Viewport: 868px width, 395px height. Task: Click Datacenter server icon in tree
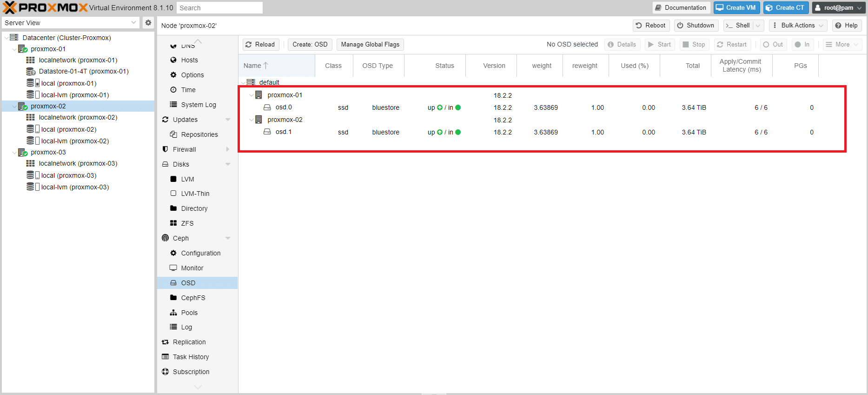pyautogui.click(x=14, y=37)
